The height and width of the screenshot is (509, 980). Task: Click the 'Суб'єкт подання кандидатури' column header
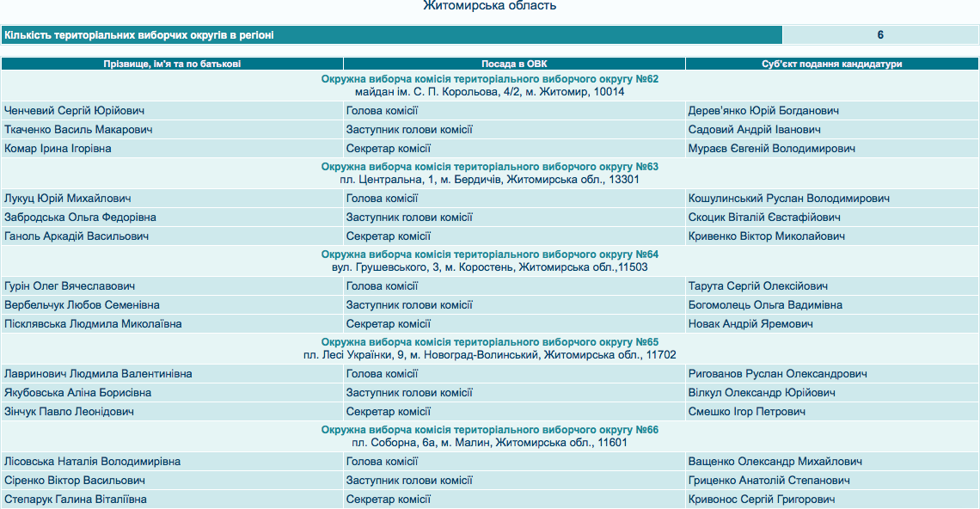click(x=831, y=64)
